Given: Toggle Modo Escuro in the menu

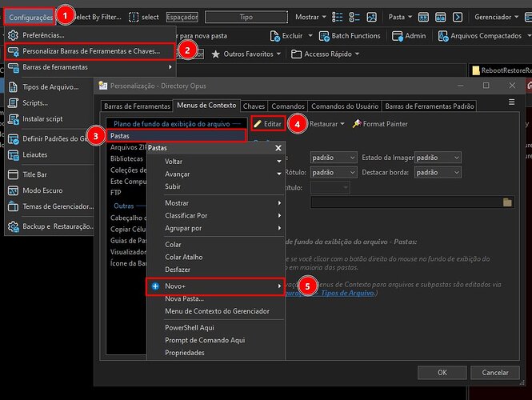Looking at the screenshot, I should pyautogui.click(x=42, y=190).
